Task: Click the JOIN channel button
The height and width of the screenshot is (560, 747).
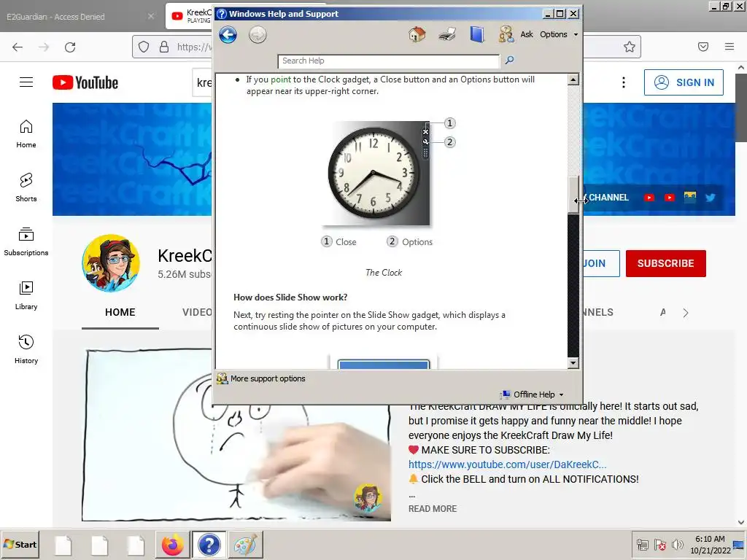Action: coord(601,263)
